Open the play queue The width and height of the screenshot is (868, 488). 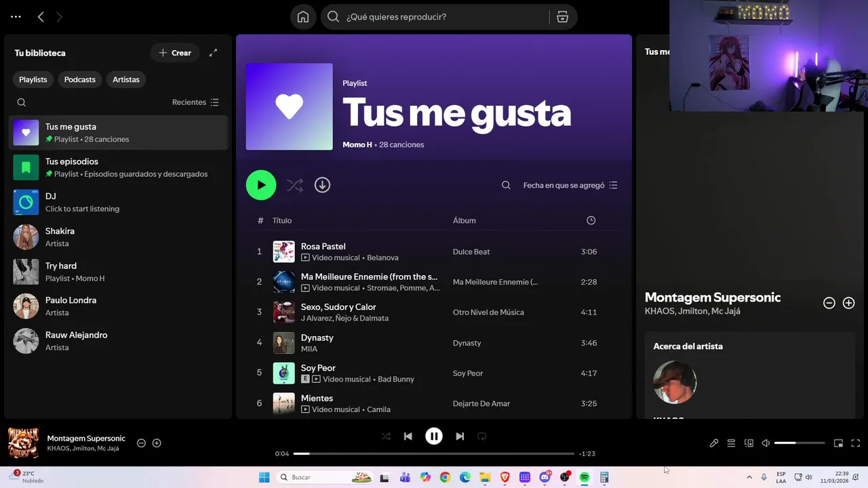[731, 443]
